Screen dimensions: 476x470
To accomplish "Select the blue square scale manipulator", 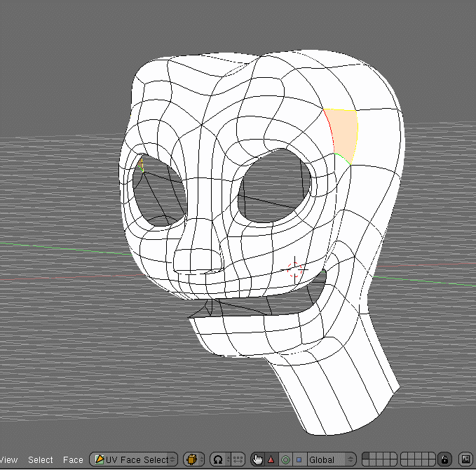I will coord(299,460).
